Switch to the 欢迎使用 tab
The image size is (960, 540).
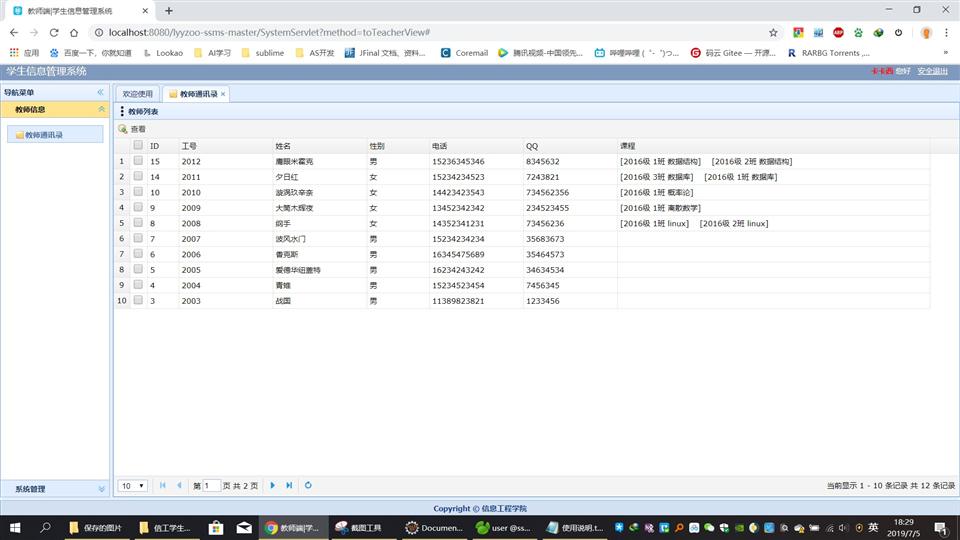pos(138,94)
